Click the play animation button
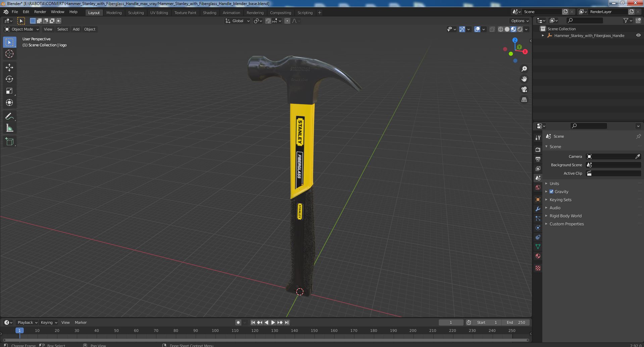Screen dimensions: 644x347 click(x=273, y=322)
